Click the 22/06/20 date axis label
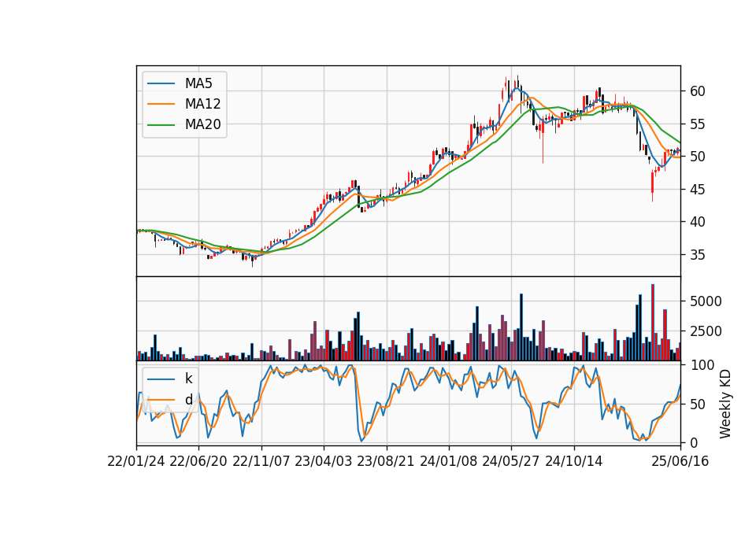The width and height of the screenshot is (756, 543). pyautogui.click(x=198, y=461)
